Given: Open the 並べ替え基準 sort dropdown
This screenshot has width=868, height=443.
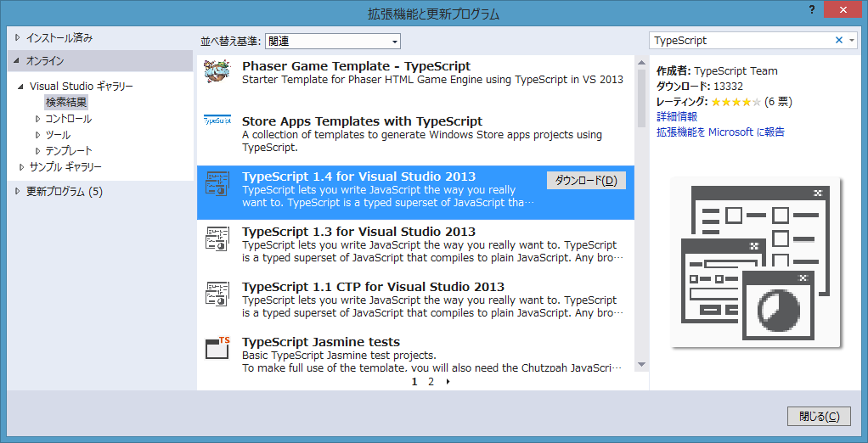Looking at the screenshot, I should (333, 41).
